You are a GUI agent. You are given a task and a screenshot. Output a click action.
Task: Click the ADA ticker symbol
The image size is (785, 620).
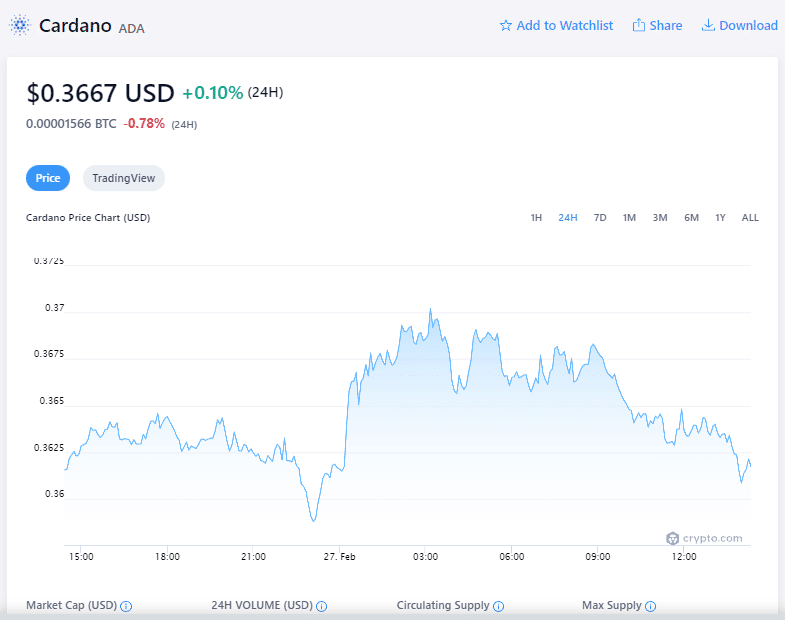132,29
